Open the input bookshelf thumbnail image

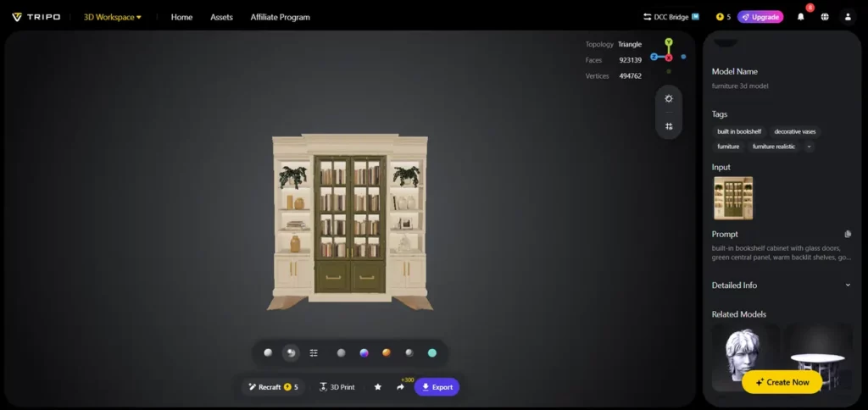733,198
